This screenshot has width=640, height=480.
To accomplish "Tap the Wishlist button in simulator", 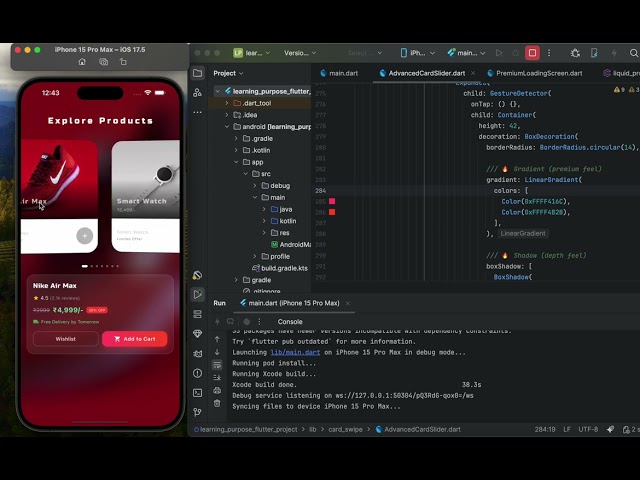I will [66, 339].
